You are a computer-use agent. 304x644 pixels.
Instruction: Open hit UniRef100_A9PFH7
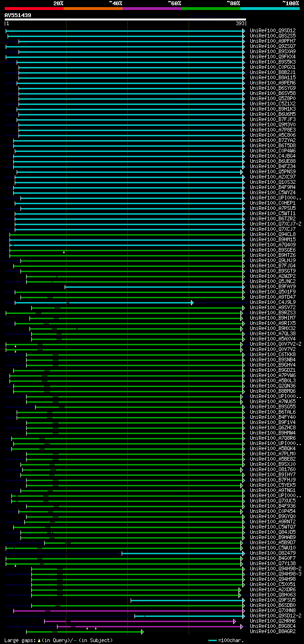click(273, 41)
